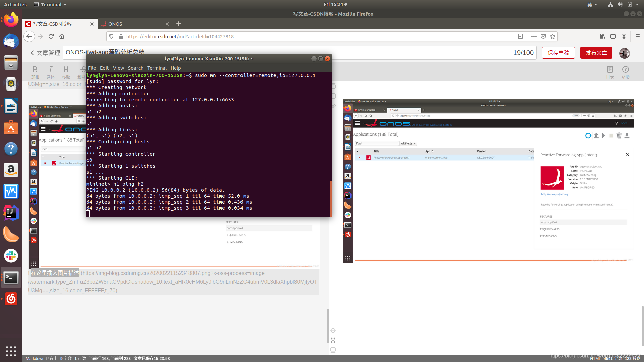The width and height of the screenshot is (644, 362).
Task: Click the ONOS screenshot preview image
Action: coord(488,181)
